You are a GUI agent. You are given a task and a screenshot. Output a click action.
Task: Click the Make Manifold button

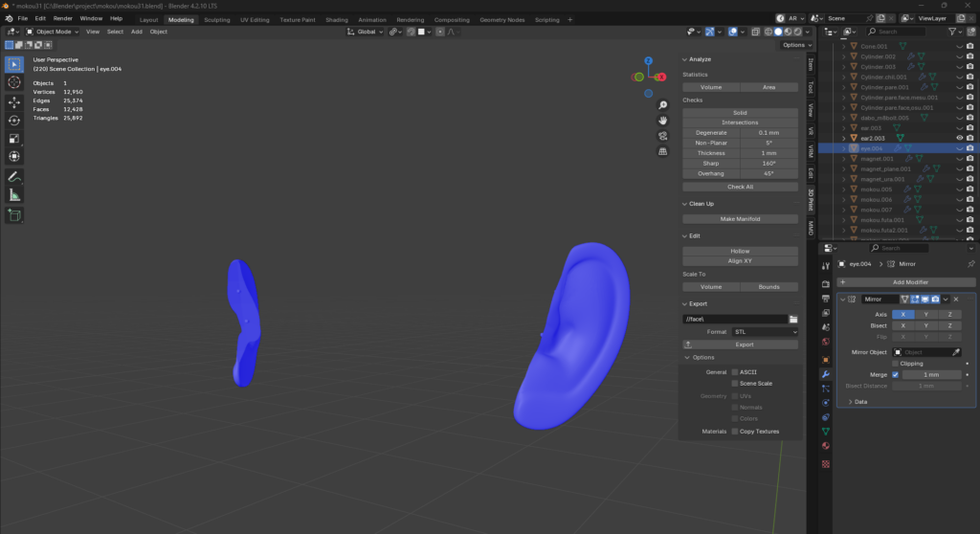[x=740, y=218]
